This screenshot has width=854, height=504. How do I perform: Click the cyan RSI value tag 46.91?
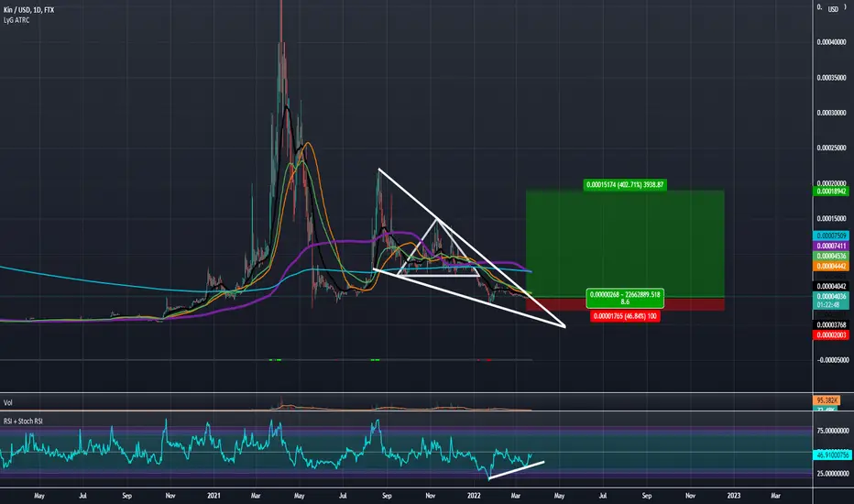click(830, 455)
